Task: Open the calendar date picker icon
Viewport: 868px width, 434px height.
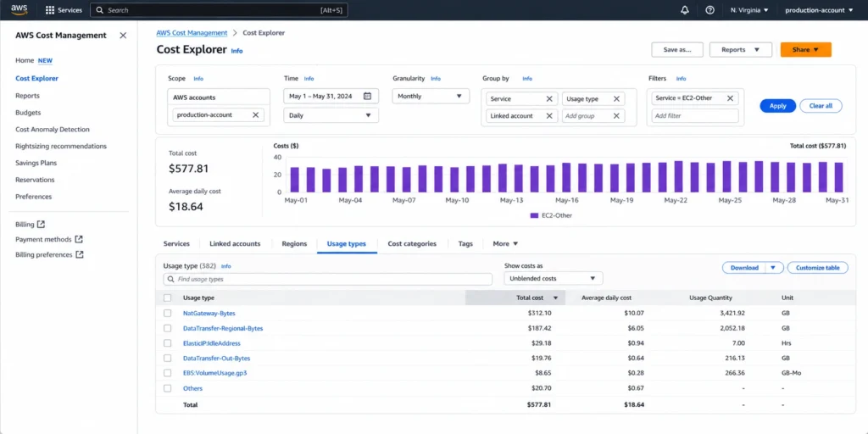Action: tap(367, 96)
